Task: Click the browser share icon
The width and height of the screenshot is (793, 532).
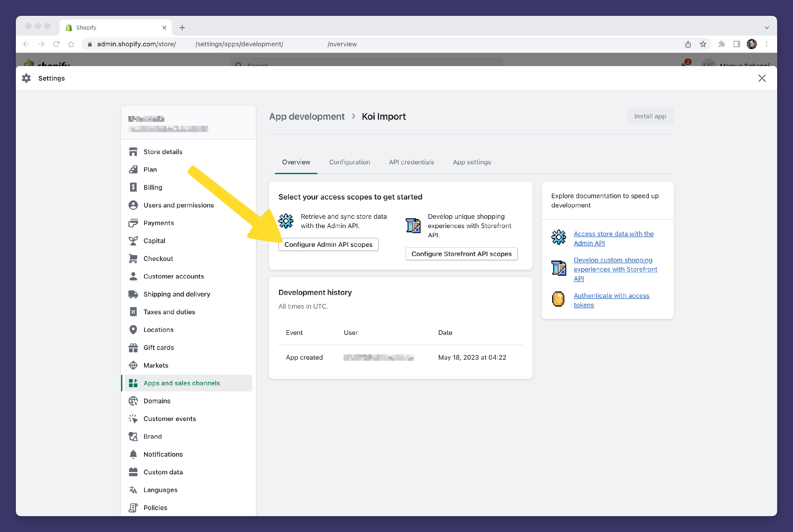Action: pyautogui.click(x=688, y=44)
